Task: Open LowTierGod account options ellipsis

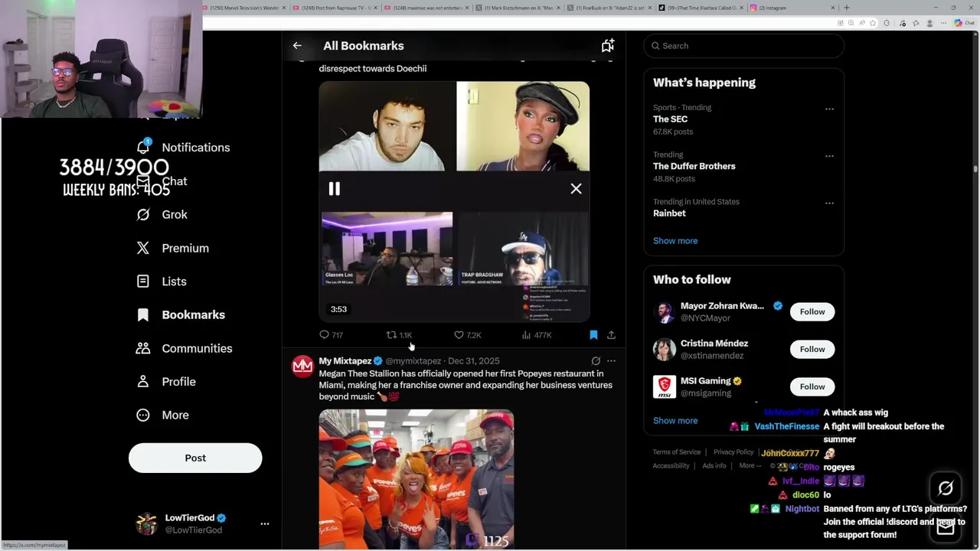Action: (x=265, y=524)
